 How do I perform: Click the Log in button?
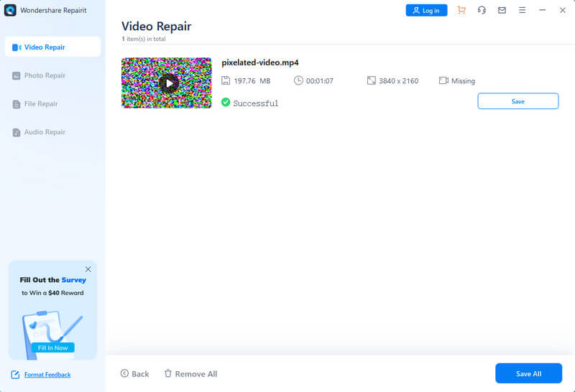coord(426,11)
